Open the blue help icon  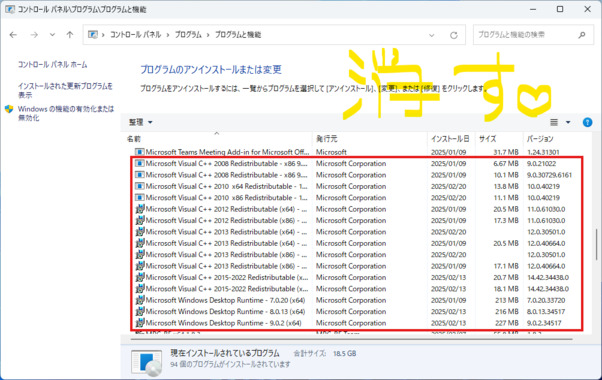tap(587, 122)
